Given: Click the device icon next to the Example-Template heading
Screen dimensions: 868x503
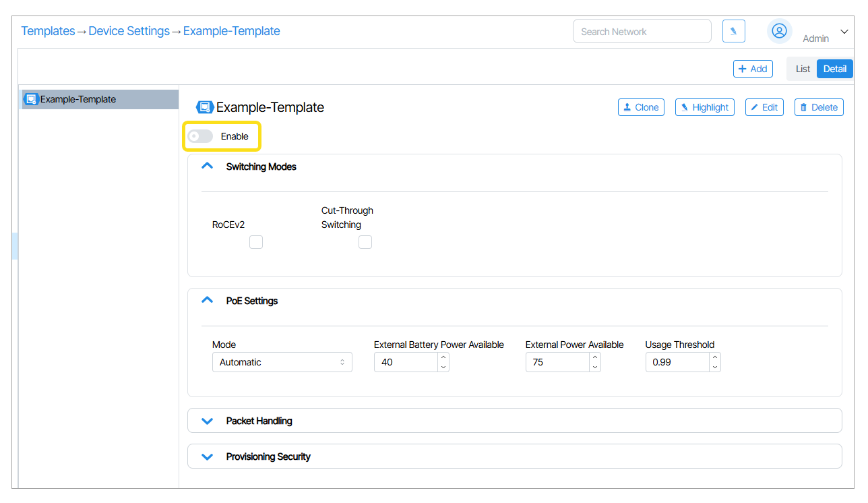Looking at the screenshot, I should tap(204, 107).
